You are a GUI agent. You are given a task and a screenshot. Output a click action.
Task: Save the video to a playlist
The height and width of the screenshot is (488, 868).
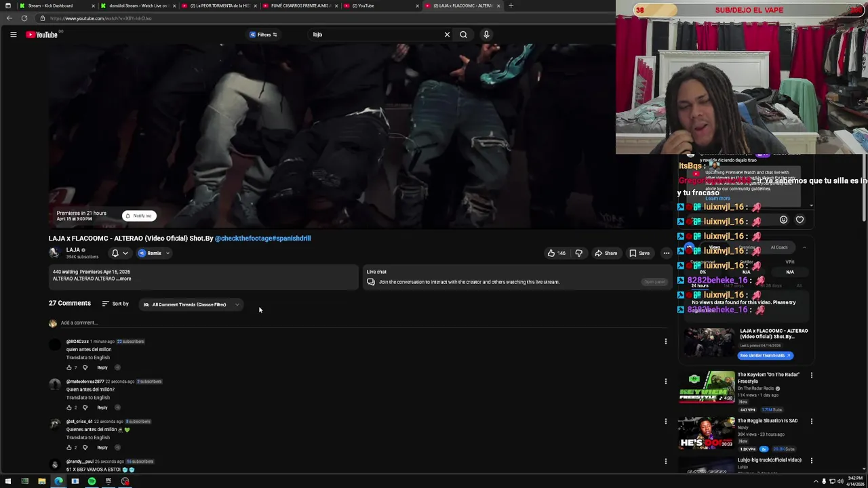point(639,253)
